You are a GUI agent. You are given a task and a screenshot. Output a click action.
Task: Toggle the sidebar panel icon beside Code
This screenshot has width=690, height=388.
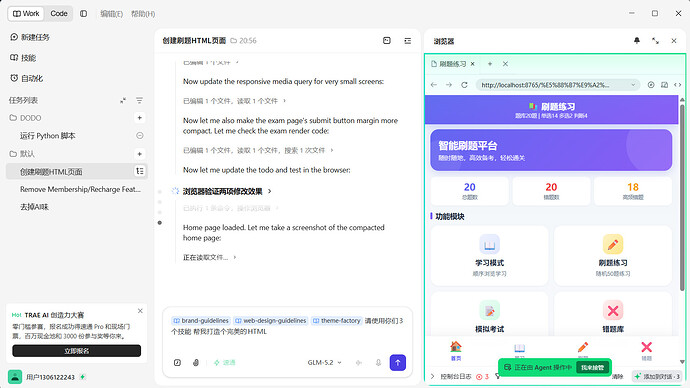[84, 14]
